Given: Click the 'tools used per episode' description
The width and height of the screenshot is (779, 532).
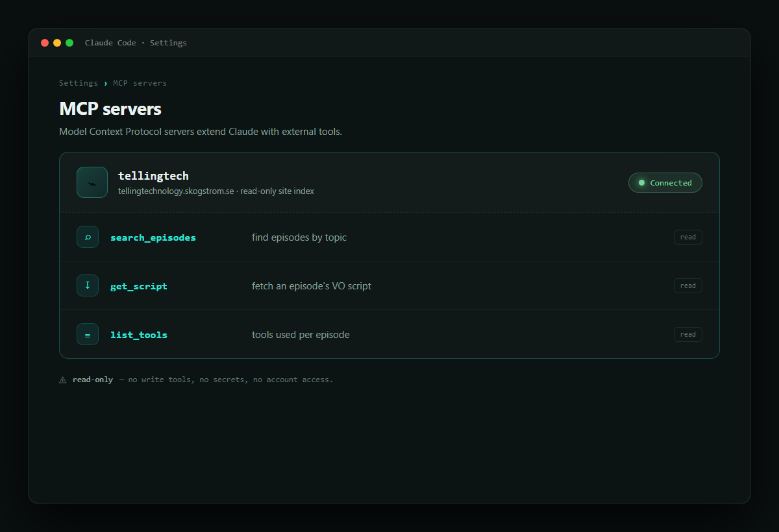Looking at the screenshot, I should (301, 335).
